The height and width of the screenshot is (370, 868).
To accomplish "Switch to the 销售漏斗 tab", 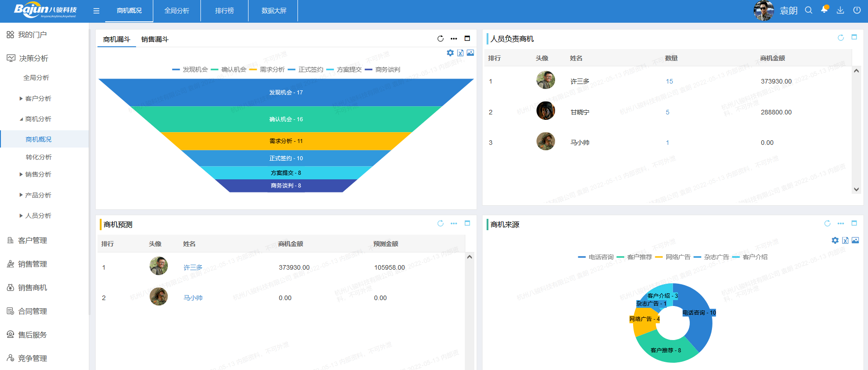I will coord(155,39).
